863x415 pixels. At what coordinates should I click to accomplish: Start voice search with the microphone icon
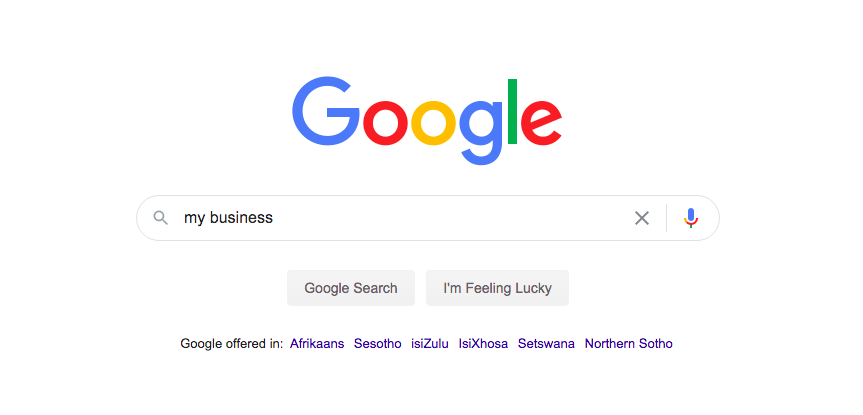tap(691, 218)
